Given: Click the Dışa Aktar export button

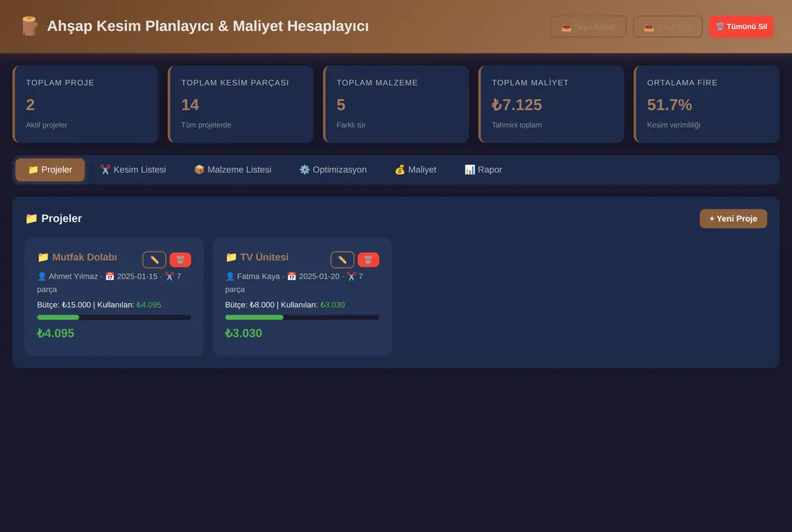Looking at the screenshot, I should [x=588, y=27].
